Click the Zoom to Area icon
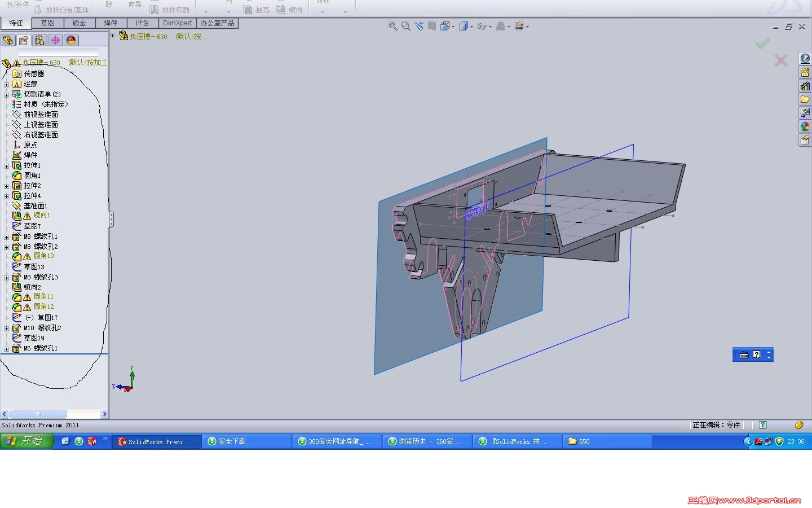Image resolution: width=812 pixels, height=508 pixels. click(405, 26)
